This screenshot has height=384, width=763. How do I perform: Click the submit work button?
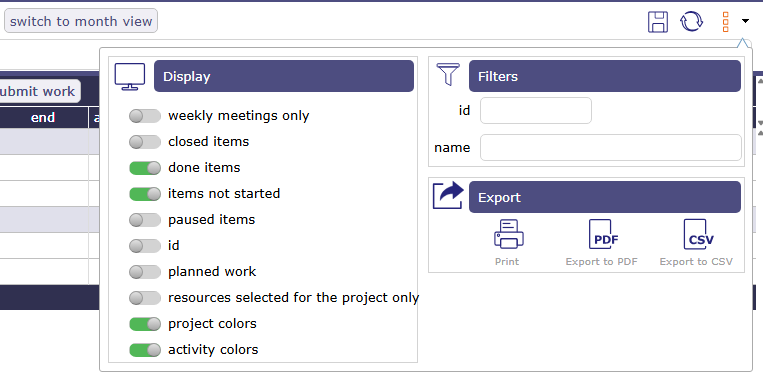pos(39,91)
